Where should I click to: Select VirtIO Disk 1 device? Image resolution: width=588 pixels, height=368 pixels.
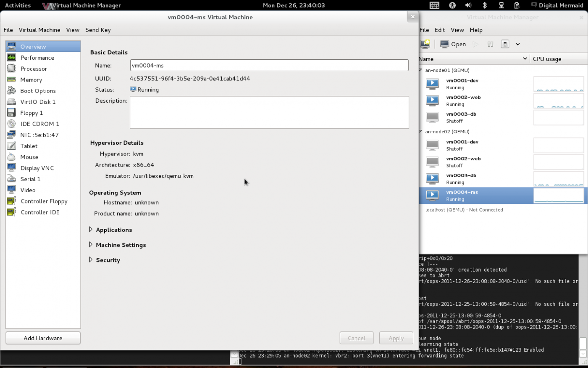(x=37, y=102)
